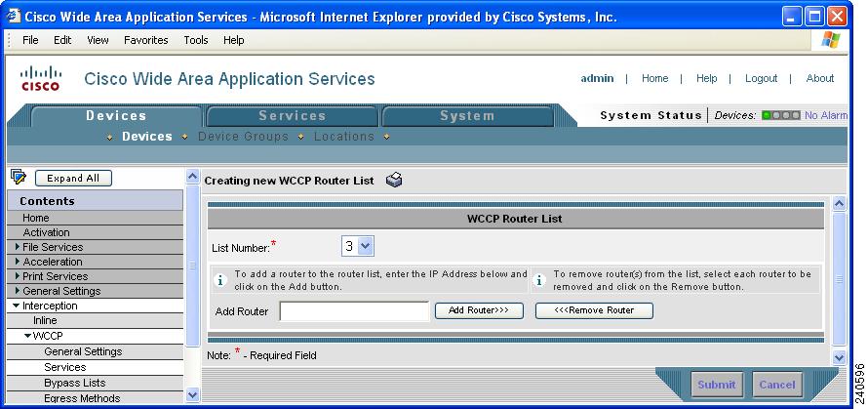Open the Edit menu

pos(62,40)
